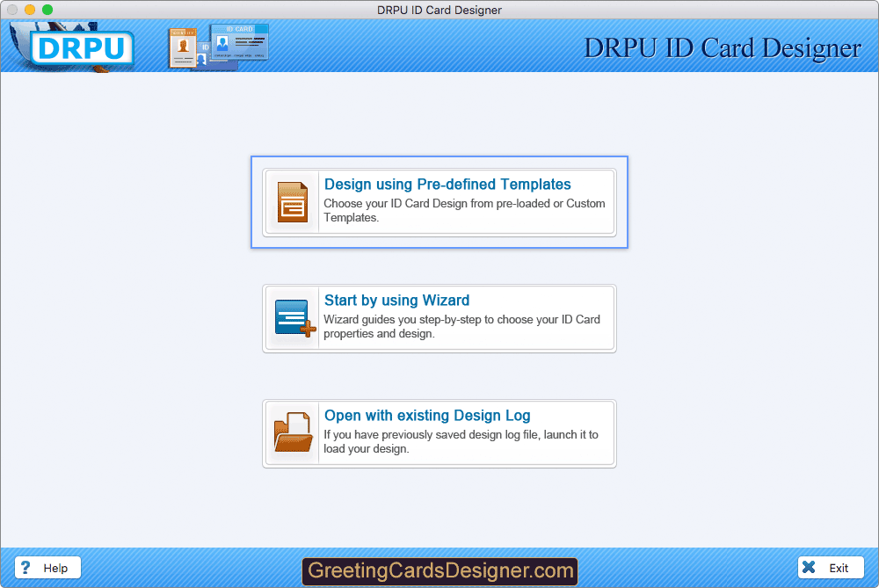Click 'If you have previously saved' description text
The height and width of the screenshot is (588, 879).
click(x=461, y=442)
